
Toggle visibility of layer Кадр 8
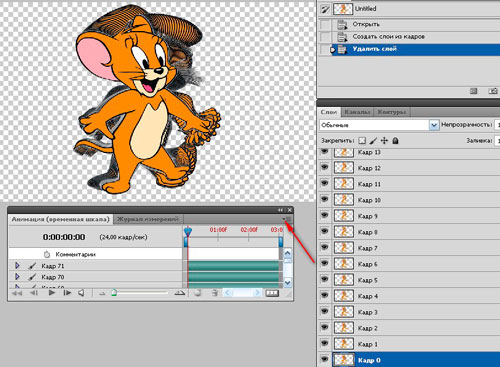(324, 231)
